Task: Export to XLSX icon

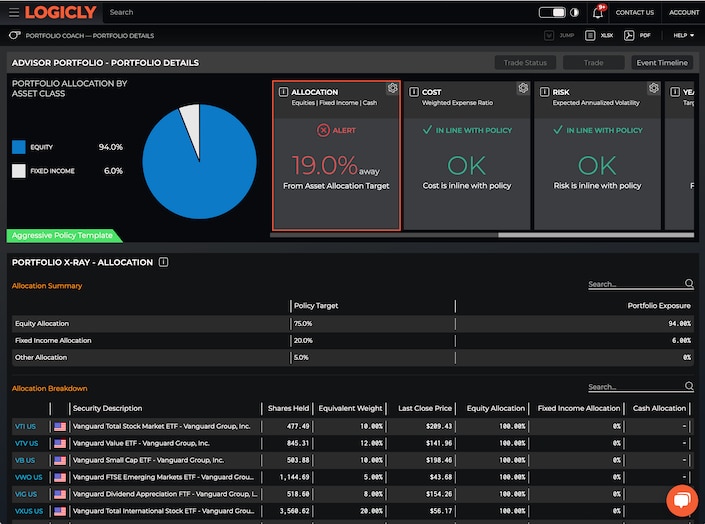Action: pos(590,35)
